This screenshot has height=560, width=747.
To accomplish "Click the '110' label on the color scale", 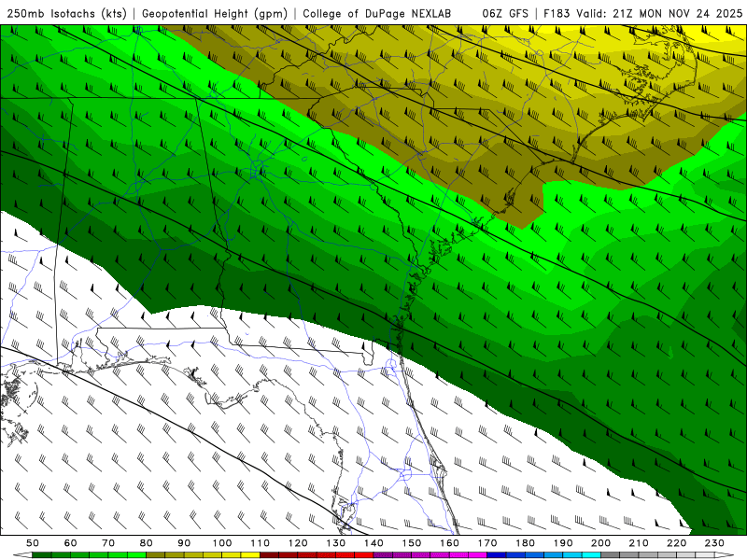I will (x=261, y=543).
